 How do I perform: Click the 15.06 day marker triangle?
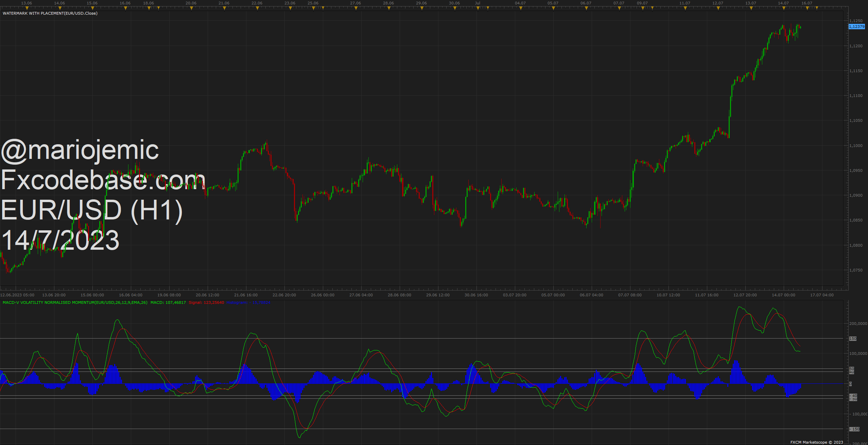pyautogui.click(x=92, y=8)
